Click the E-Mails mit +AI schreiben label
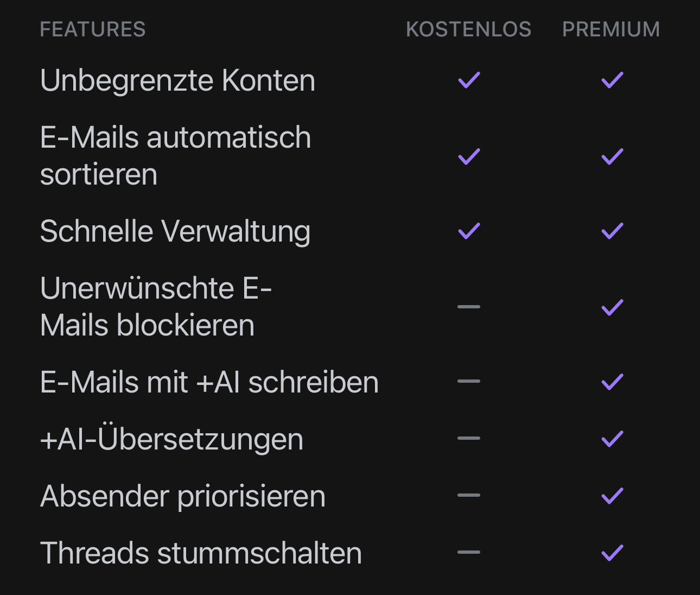 [x=209, y=382]
